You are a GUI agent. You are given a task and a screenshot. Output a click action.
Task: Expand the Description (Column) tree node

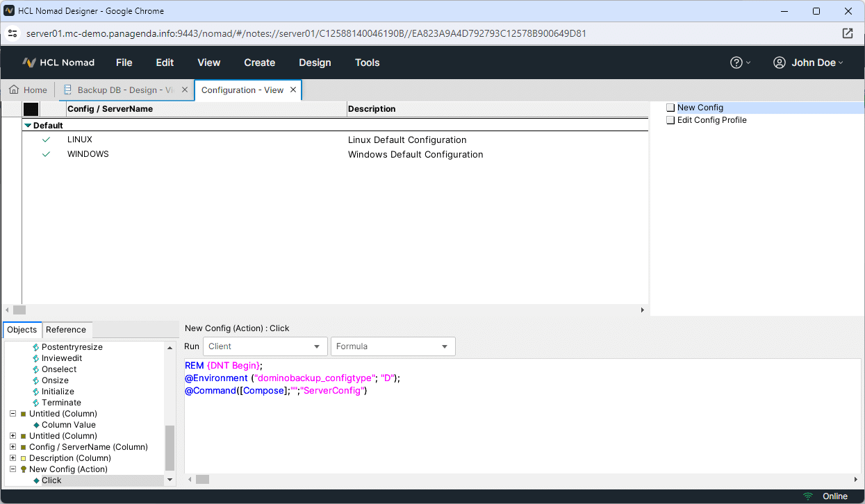(13, 458)
